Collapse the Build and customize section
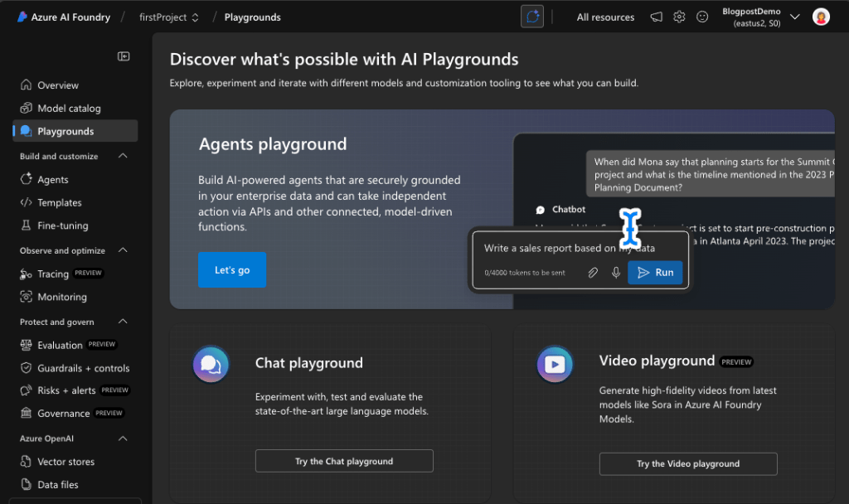849x504 pixels. (123, 156)
